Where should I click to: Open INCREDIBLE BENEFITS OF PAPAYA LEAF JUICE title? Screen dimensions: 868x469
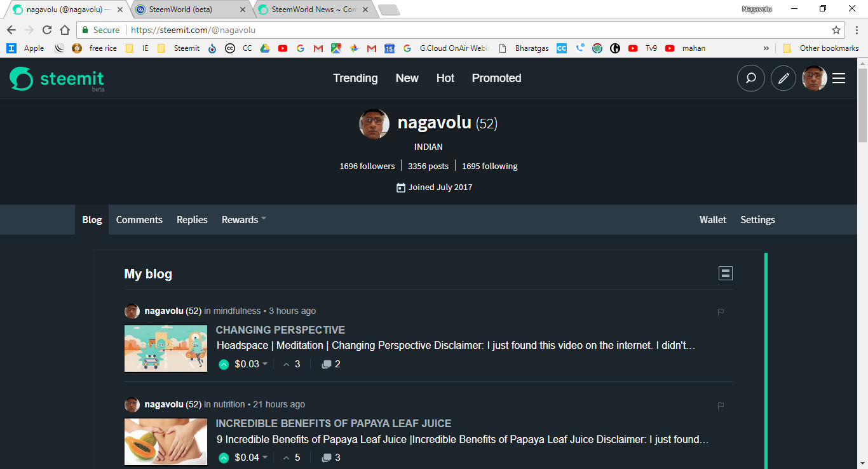click(334, 423)
